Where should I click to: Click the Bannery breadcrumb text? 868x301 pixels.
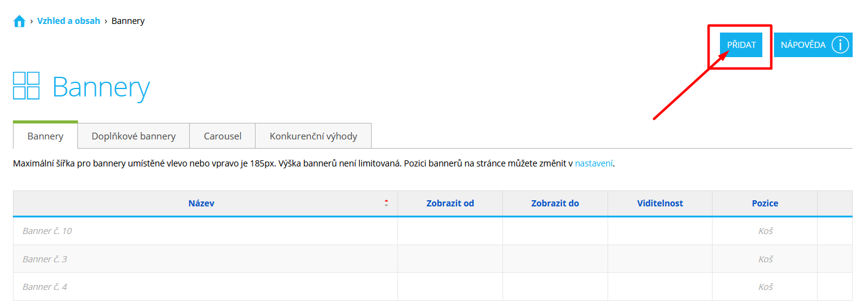click(128, 21)
